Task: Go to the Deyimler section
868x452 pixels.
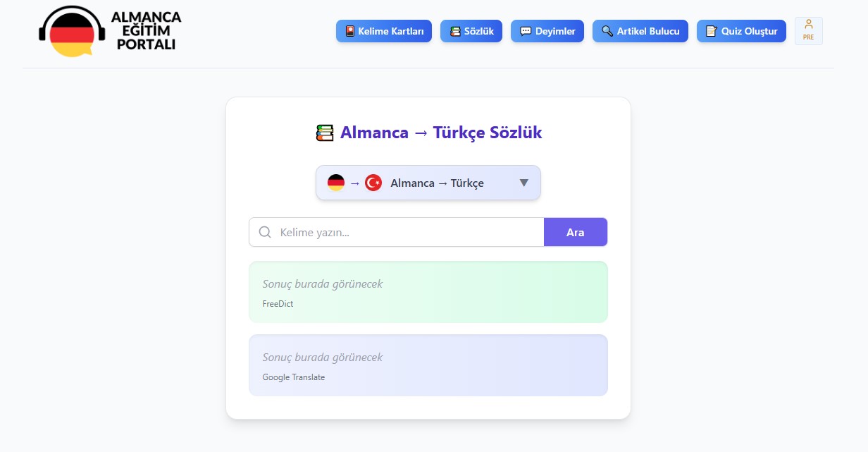Action: 547,31
